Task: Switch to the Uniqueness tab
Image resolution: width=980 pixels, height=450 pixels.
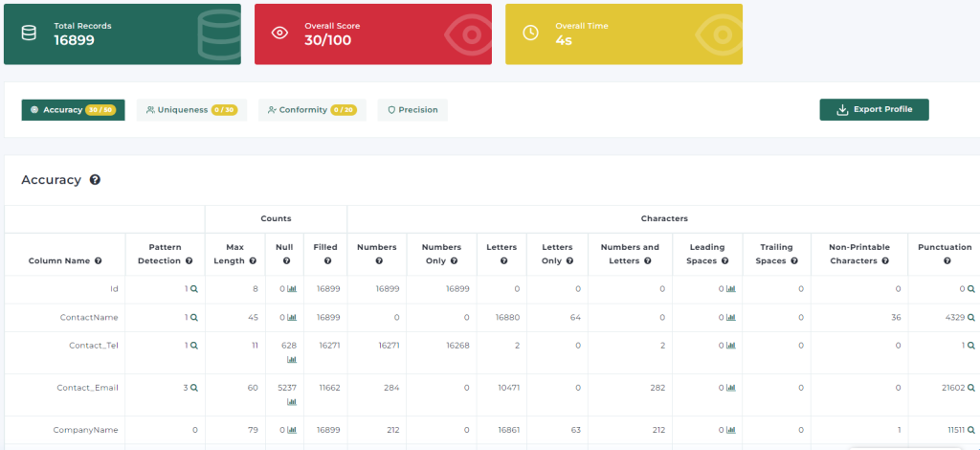Action: pos(191,110)
